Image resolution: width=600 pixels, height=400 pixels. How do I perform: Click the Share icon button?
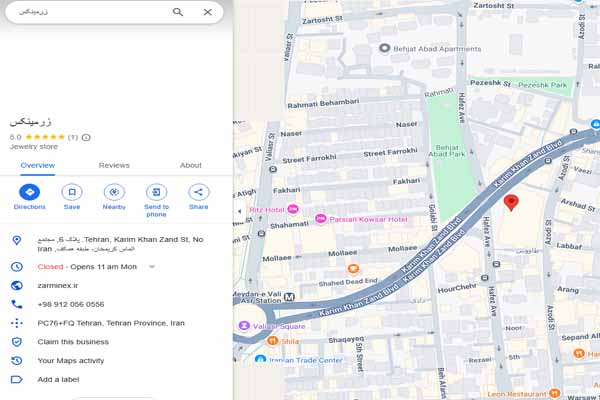click(198, 192)
